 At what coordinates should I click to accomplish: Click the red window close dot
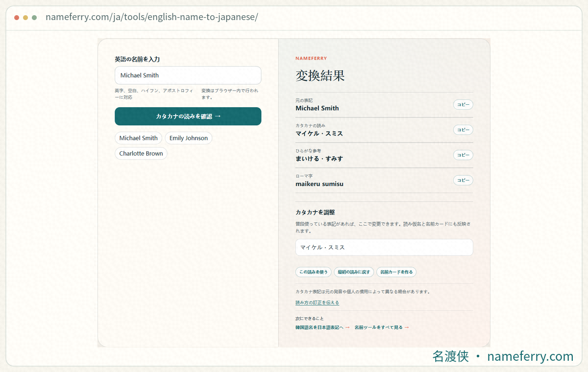pyautogui.click(x=17, y=18)
